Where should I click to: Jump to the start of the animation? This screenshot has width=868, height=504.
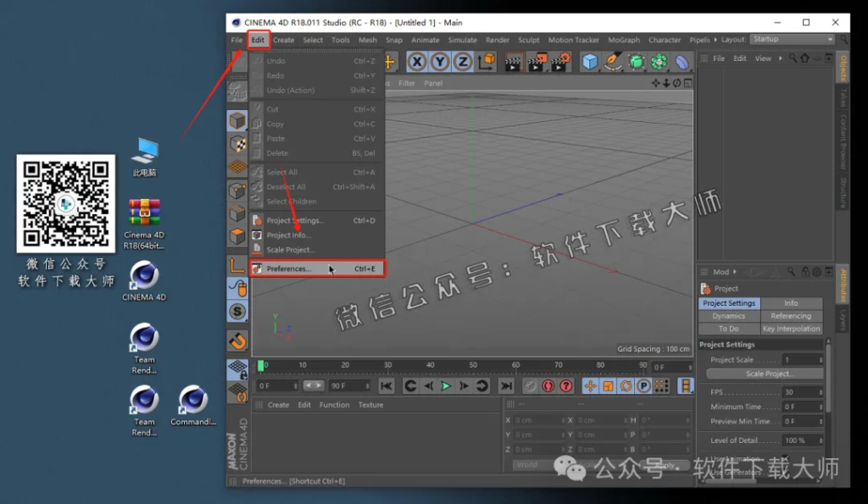point(387,386)
